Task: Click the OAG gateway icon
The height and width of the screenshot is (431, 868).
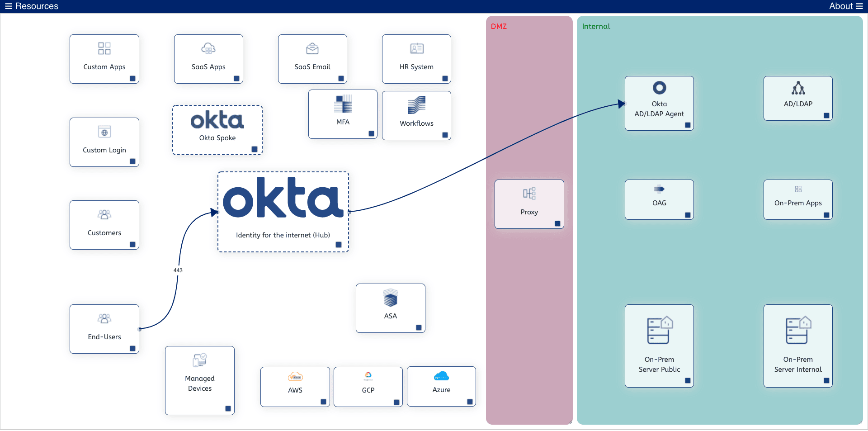Action: pos(660,189)
